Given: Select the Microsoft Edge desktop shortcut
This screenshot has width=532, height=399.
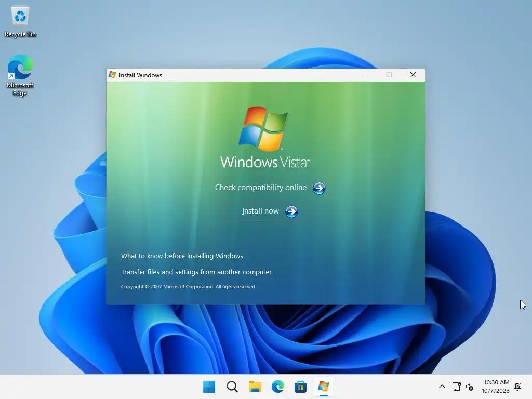Looking at the screenshot, I should click(x=20, y=75).
